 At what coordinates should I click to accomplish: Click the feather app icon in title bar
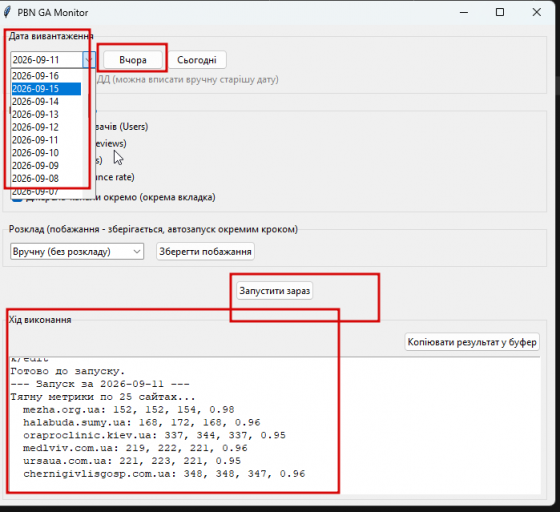coord(7,12)
